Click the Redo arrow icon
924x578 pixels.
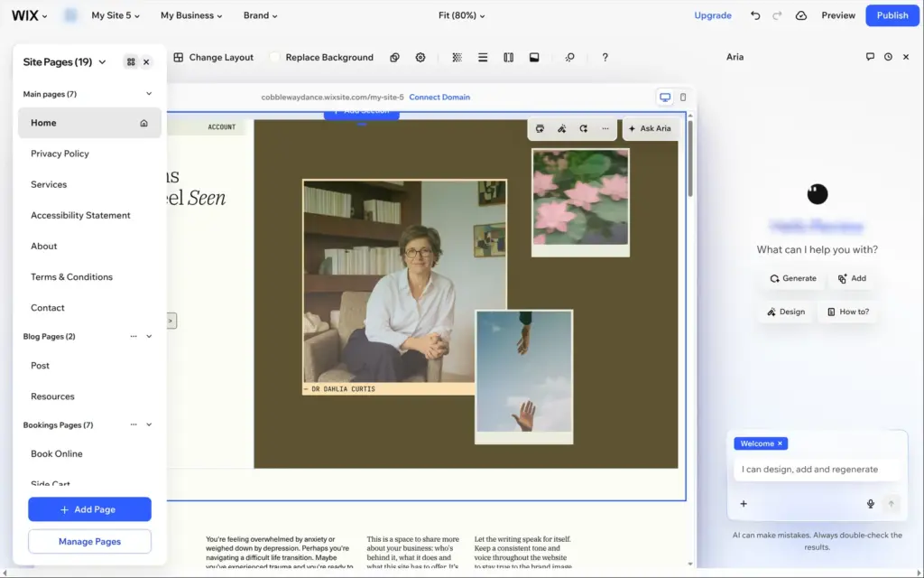[x=777, y=15]
